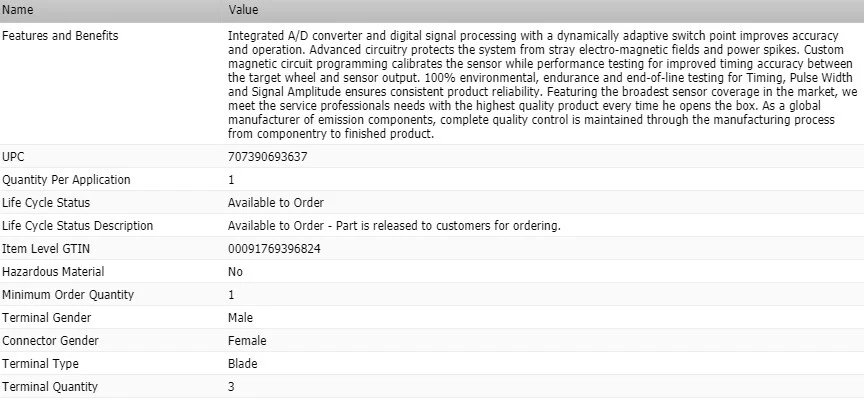Click the Terminal Gender label
864x408 pixels.
pyautogui.click(x=47, y=318)
